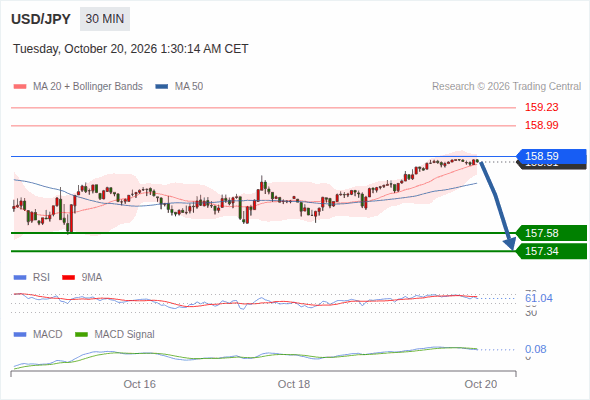Click the 'MA 20 + Bollinger Bands' legend label
This screenshot has width=590, height=400.
click(88, 87)
